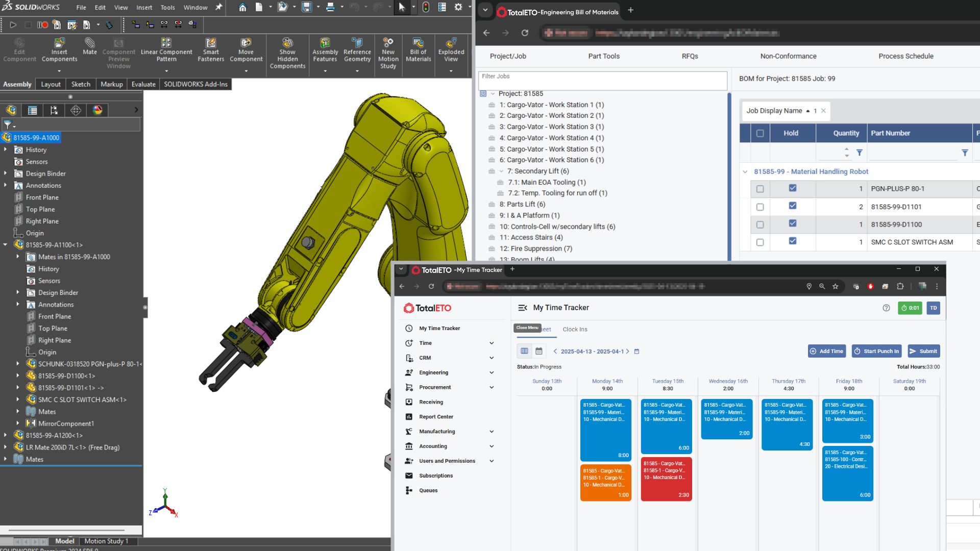This screenshot has height=551, width=980.
Task: Switch to week column view in Time Tracker
Action: point(524,351)
